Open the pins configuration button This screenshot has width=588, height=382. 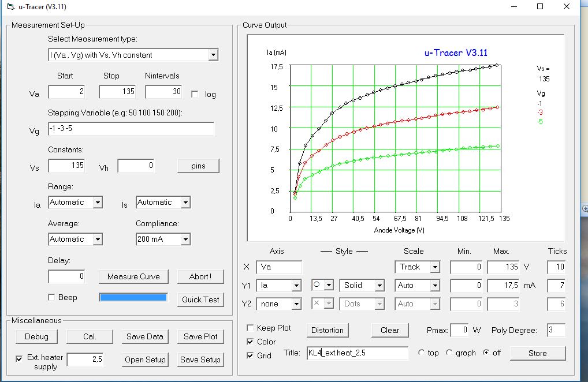point(198,166)
